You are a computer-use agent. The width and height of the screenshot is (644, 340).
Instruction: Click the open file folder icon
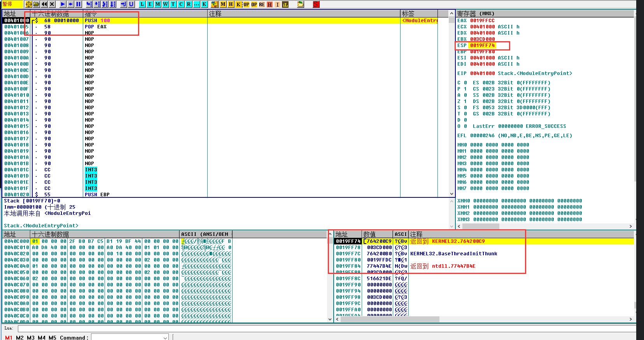point(36,4)
